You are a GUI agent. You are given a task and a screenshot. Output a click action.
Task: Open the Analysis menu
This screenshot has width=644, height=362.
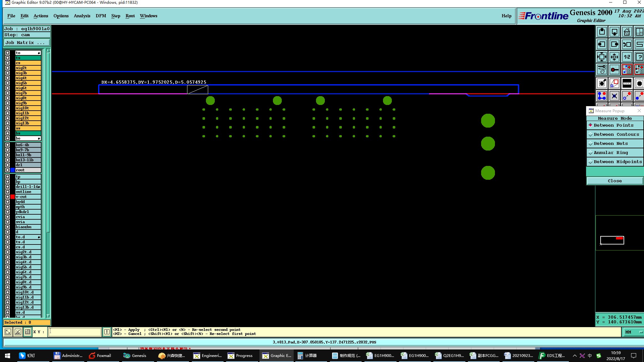point(82,16)
